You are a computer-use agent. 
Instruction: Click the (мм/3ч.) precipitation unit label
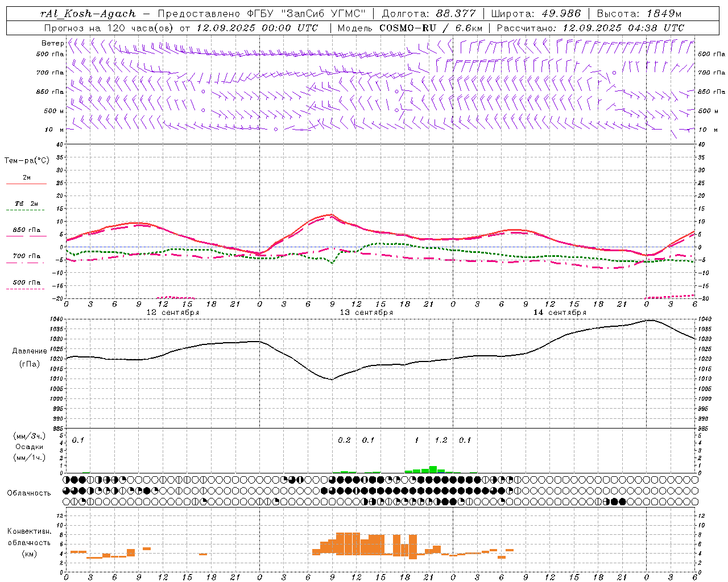(x=30, y=436)
